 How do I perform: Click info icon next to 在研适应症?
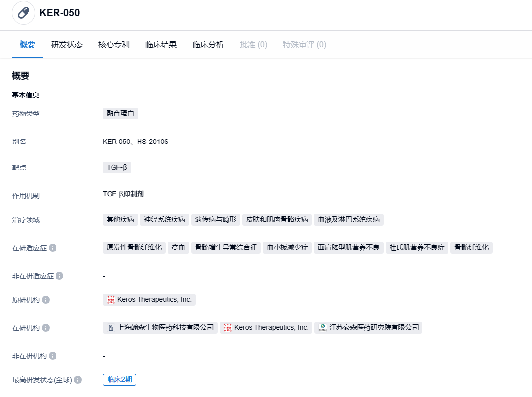coord(53,248)
